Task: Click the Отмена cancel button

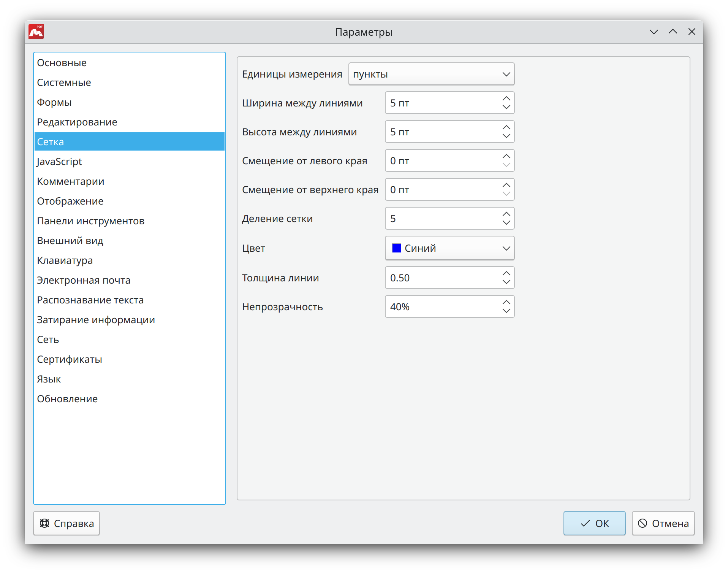Action: (663, 524)
